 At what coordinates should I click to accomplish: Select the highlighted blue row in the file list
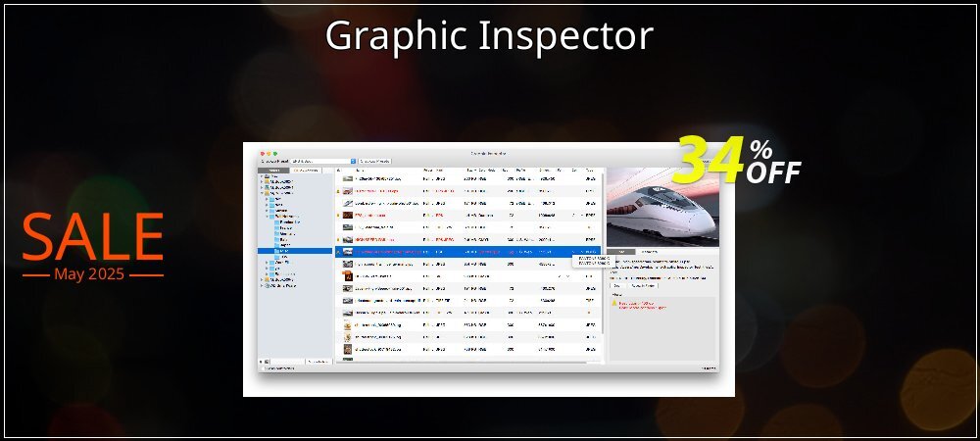click(468, 252)
